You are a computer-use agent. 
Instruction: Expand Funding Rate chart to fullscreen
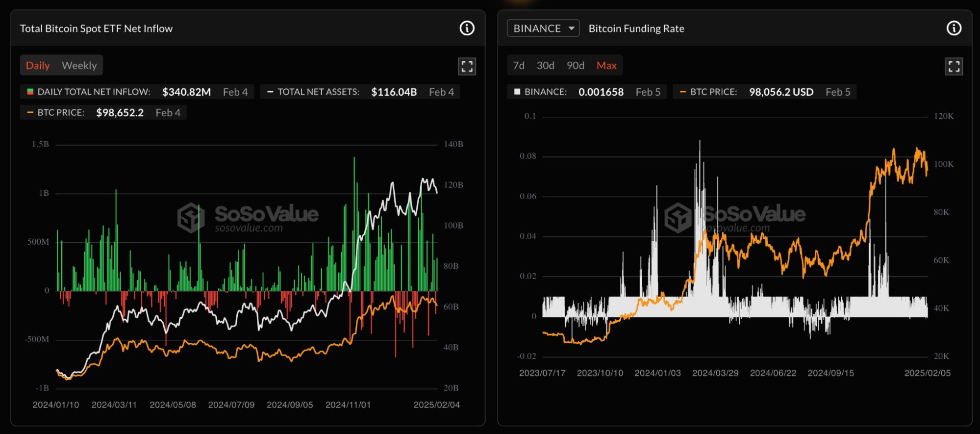pyautogui.click(x=954, y=66)
